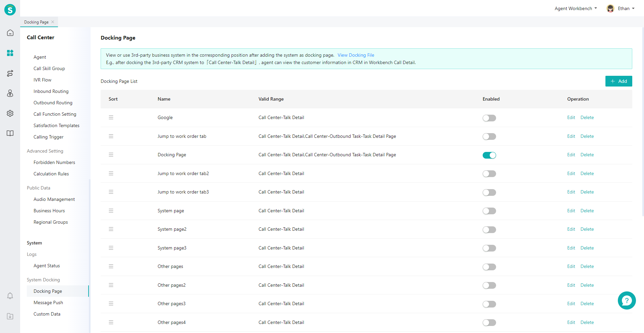644x333 pixels.
Task: Select Business Hours
Action: [x=49, y=211]
